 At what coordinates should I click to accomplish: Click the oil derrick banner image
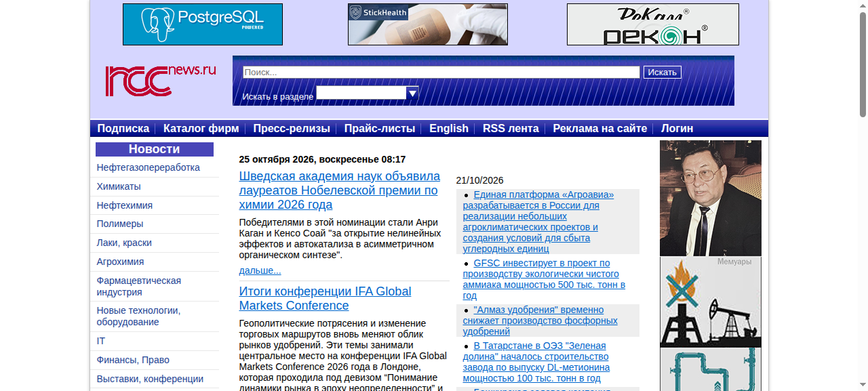(x=711, y=302)
